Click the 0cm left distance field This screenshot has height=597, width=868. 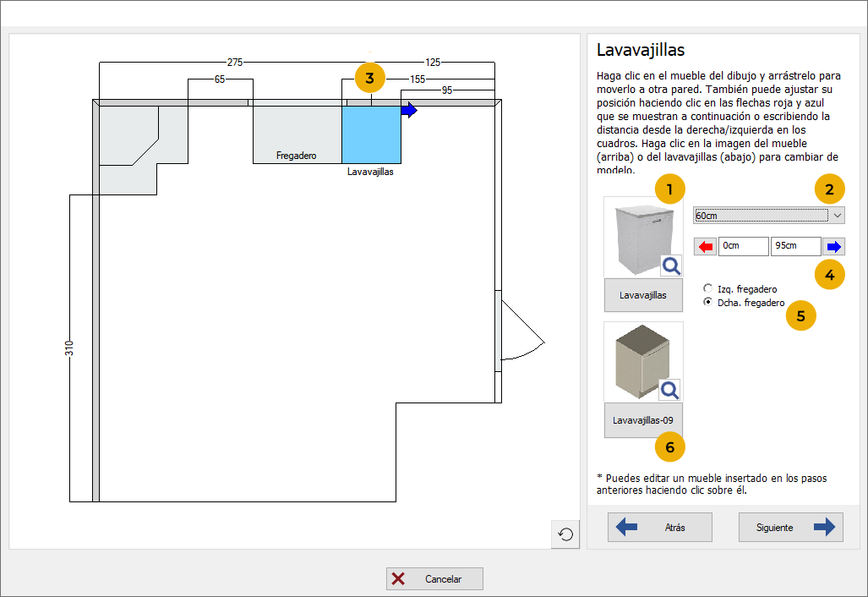(744, 246)
